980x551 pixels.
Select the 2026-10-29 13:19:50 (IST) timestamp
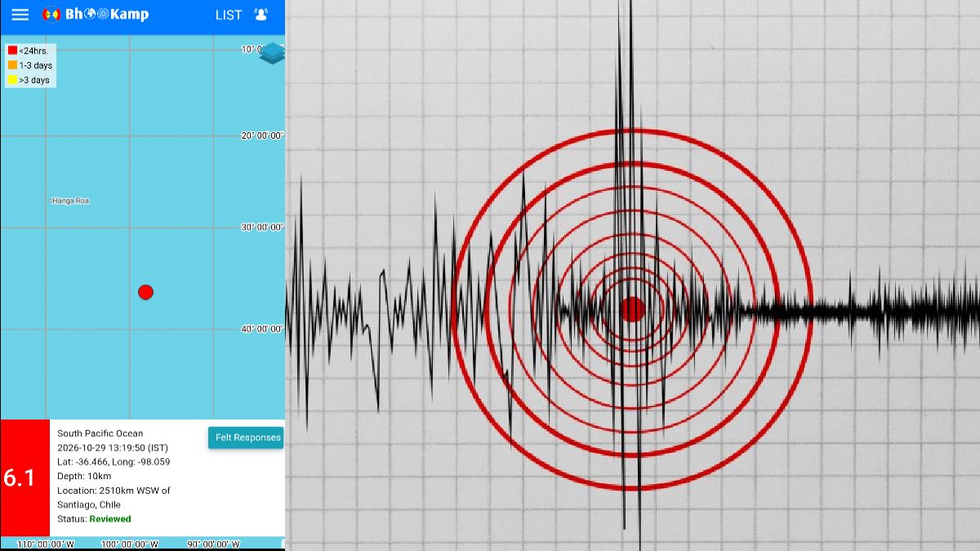(x=113, y=448)
